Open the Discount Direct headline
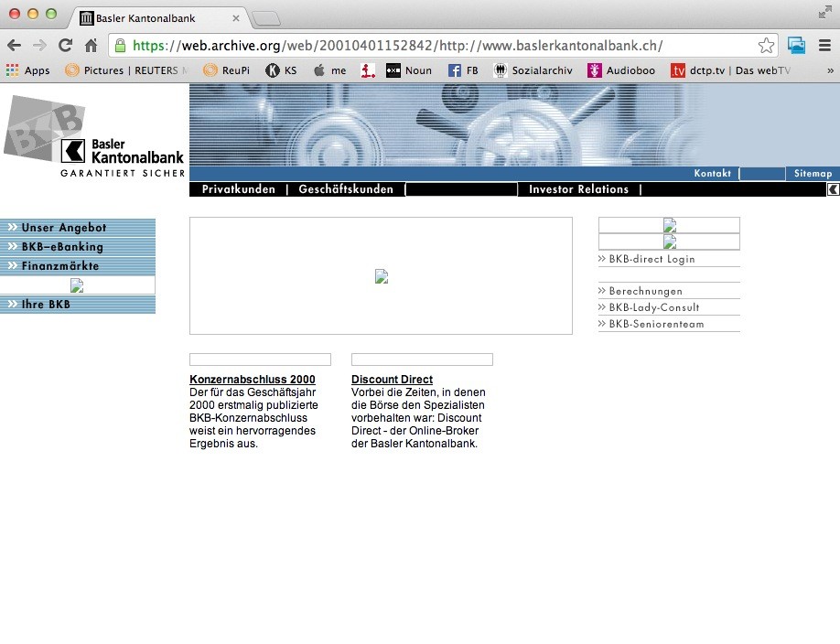The height and width of the screenshot is (644, 840). pos(393,380)
